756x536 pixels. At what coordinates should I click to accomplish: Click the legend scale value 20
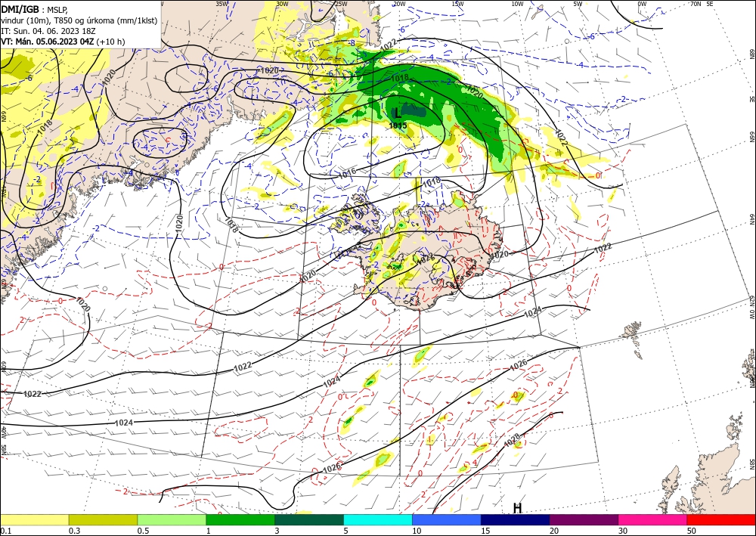coord(554,531)
